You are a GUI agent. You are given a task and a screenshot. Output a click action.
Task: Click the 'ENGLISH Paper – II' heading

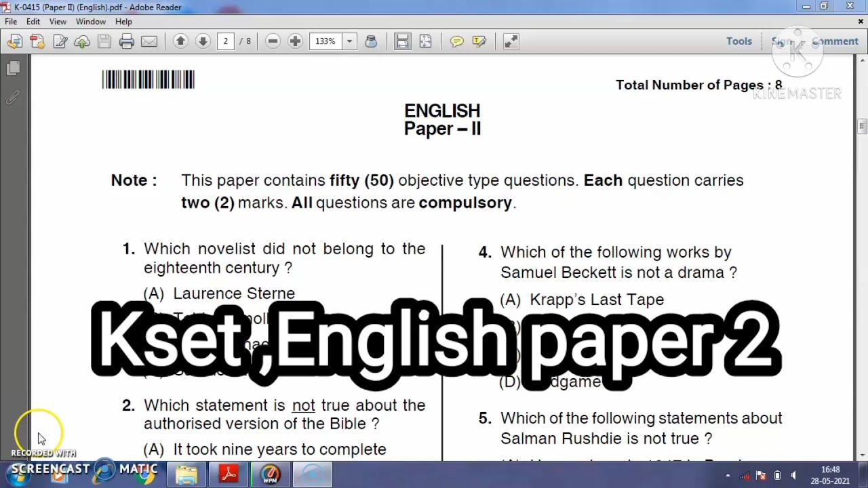click(x=442, y=120)
